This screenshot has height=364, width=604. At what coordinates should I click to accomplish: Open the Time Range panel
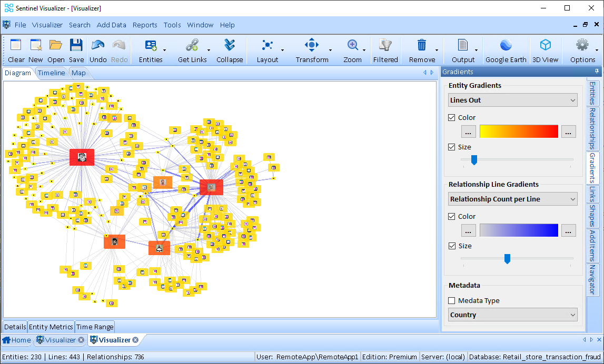[x=95, y=327]
